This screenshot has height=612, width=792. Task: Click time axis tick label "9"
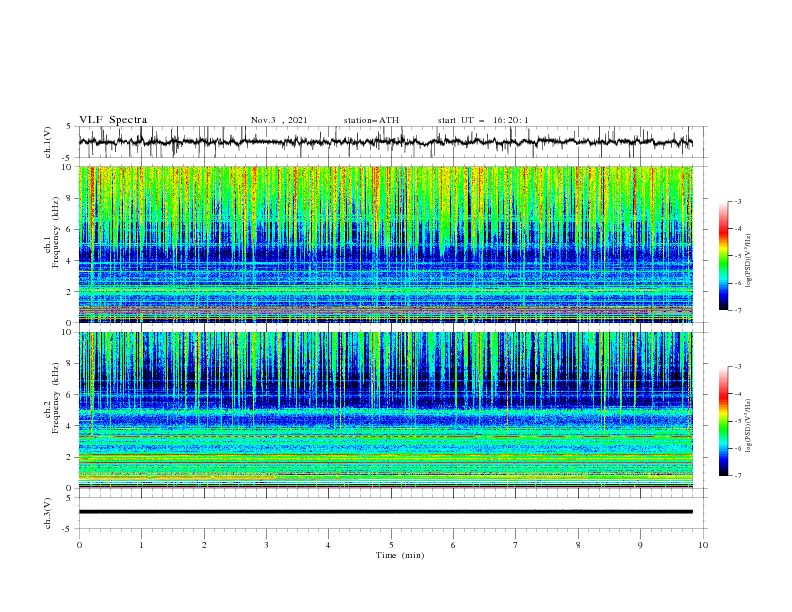tap(640, 545)
